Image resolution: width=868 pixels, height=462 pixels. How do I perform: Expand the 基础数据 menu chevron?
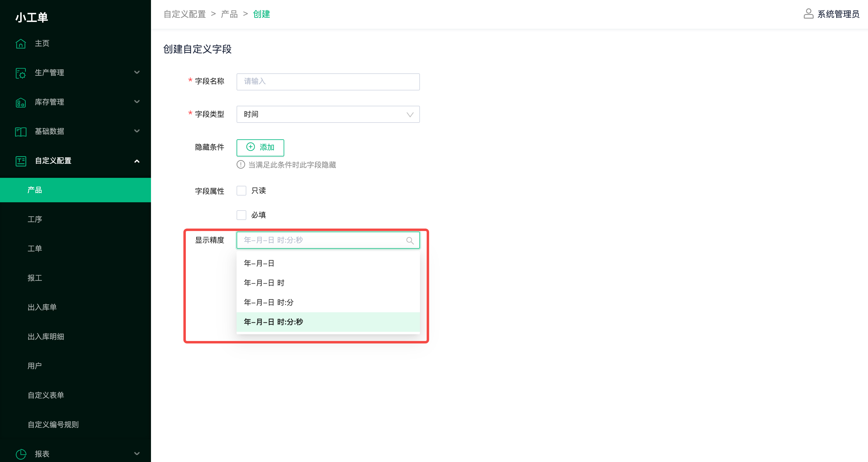pos(137,131)
